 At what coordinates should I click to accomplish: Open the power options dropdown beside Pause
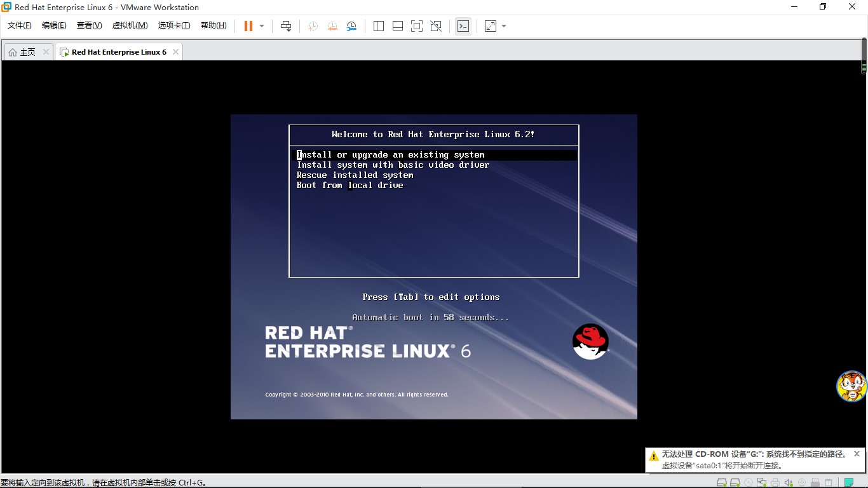pos(262,26)
